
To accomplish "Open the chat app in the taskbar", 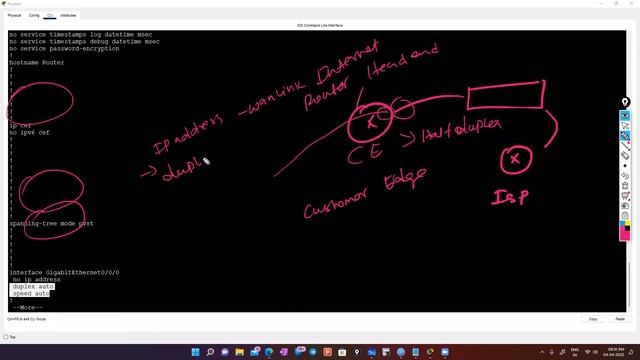I will 225,352.
